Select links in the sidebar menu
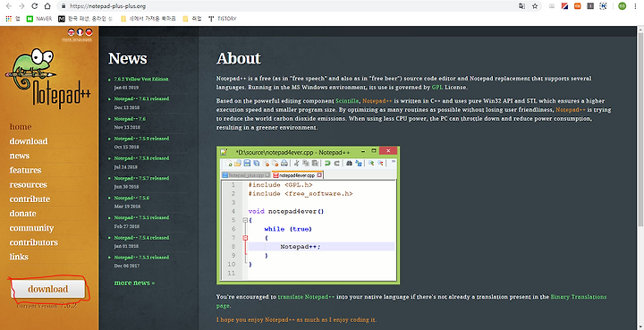Viewport: 644px width, 330px height. pyautogui.click(x=19, y=257)
